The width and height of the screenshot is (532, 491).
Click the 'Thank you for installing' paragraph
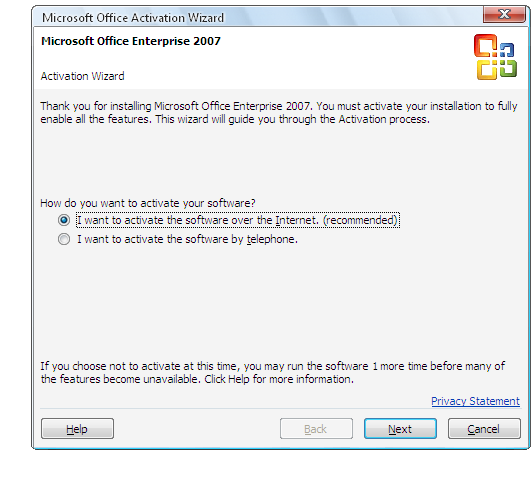click(279, 113)
